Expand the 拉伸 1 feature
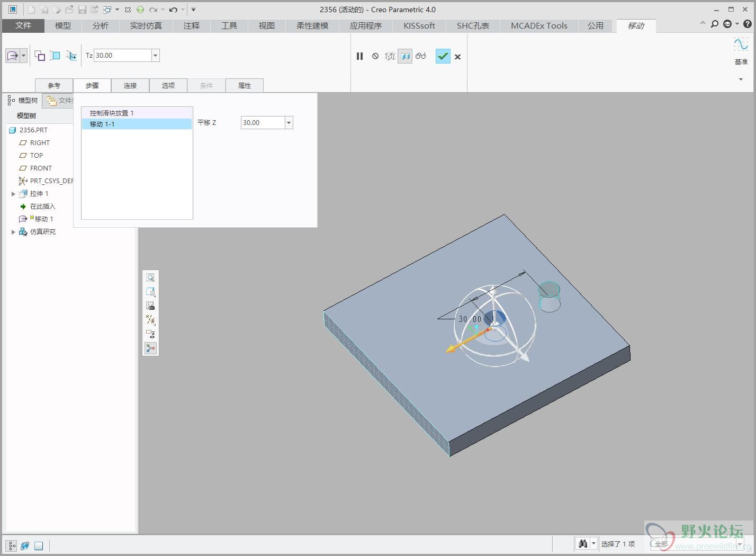The height and width of the screenshot is (556, 756). tap(13, 194)
